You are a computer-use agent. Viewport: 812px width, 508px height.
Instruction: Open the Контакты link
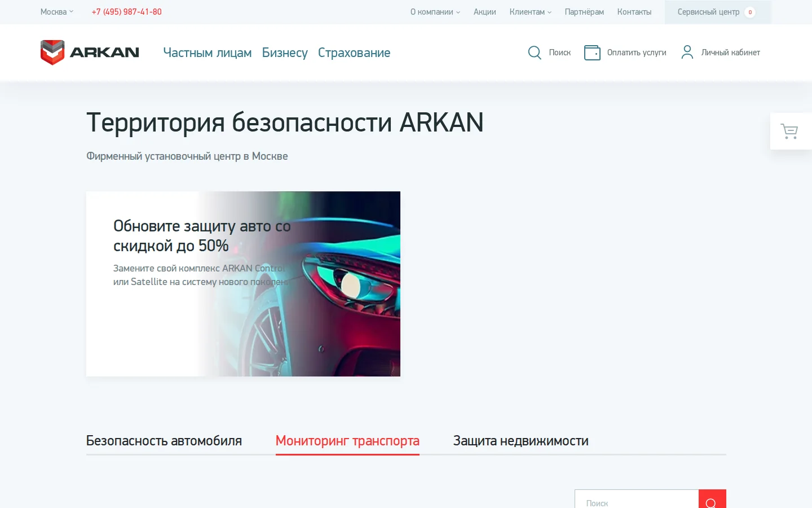point(634,12)
